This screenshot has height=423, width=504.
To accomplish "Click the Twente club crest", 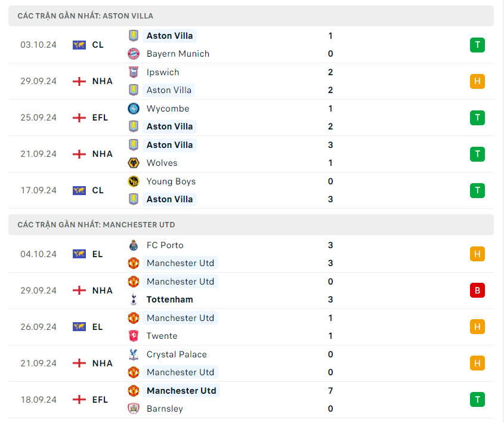I will tap(134, 336).
